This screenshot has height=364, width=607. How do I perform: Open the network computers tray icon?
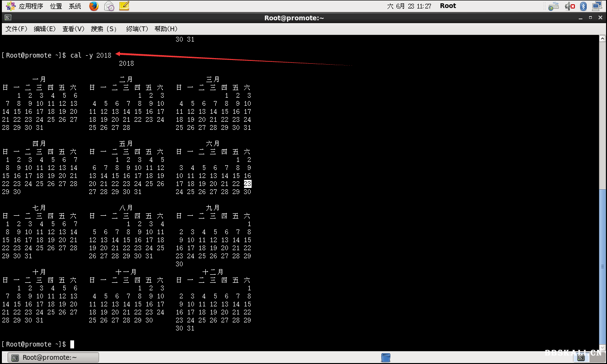tap(597, 6)
